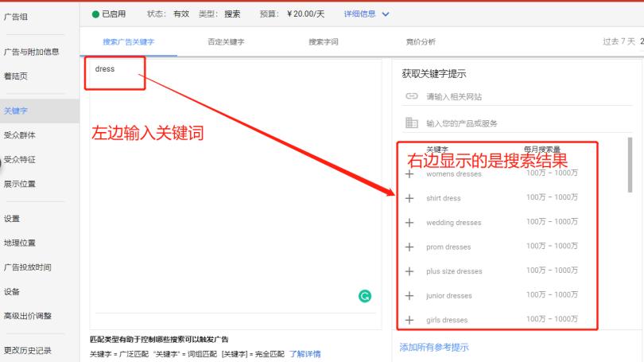Click the 获取关键字提示 heading

[x=434, y=74]
